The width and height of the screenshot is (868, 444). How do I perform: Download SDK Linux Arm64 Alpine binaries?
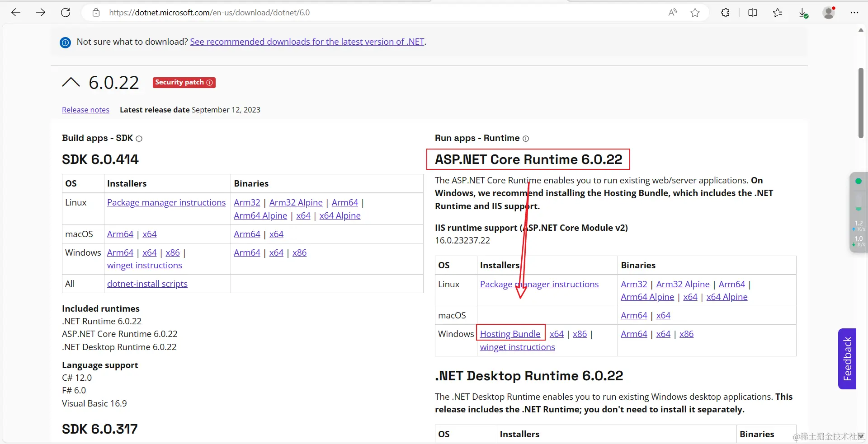(260, 215)
